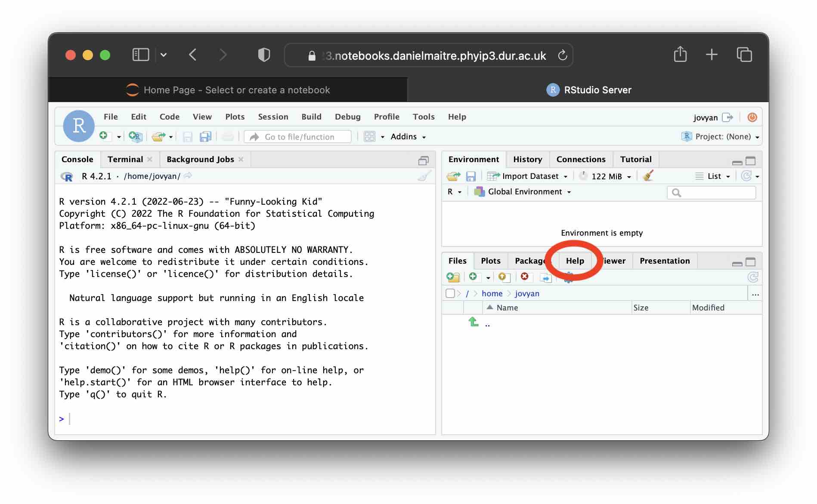Click the red Delete file icon
The width and height of the screenshot is (817, 504).
(524, 277)
